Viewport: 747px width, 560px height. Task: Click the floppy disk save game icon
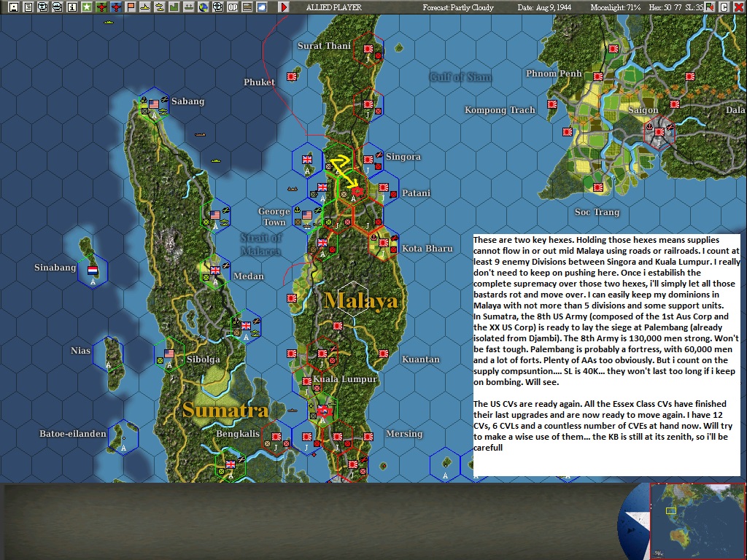(14, 7)
